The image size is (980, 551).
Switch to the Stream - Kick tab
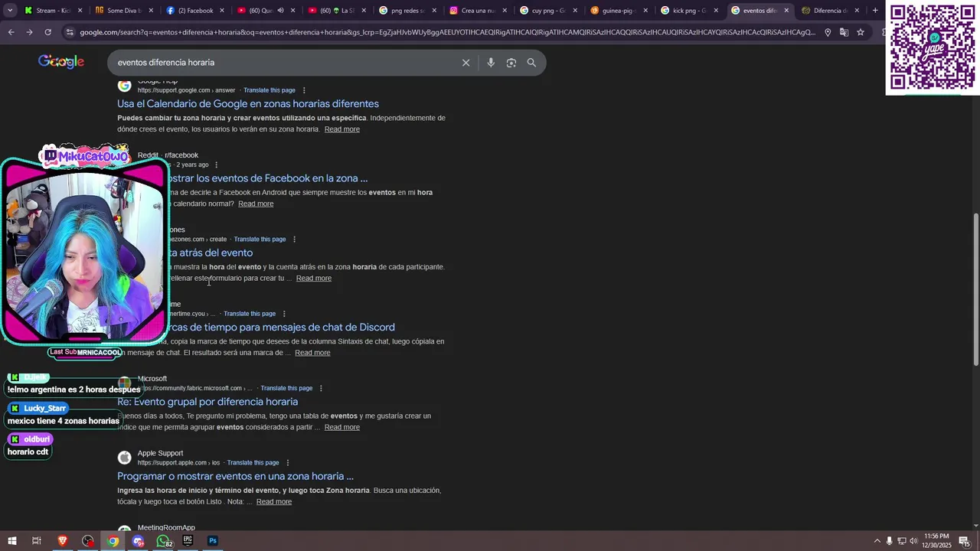[53, 11]
